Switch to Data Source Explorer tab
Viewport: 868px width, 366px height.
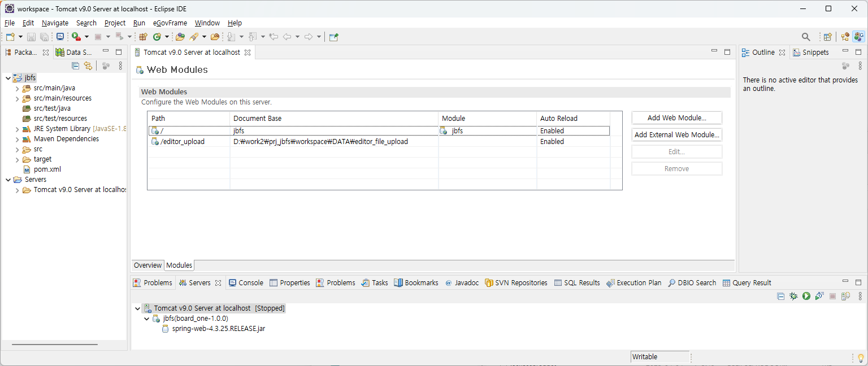(74, 52)
